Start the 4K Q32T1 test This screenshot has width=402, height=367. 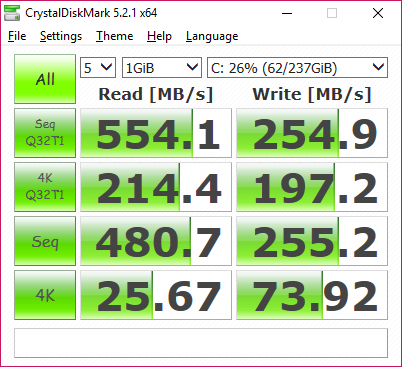[45, 187]
